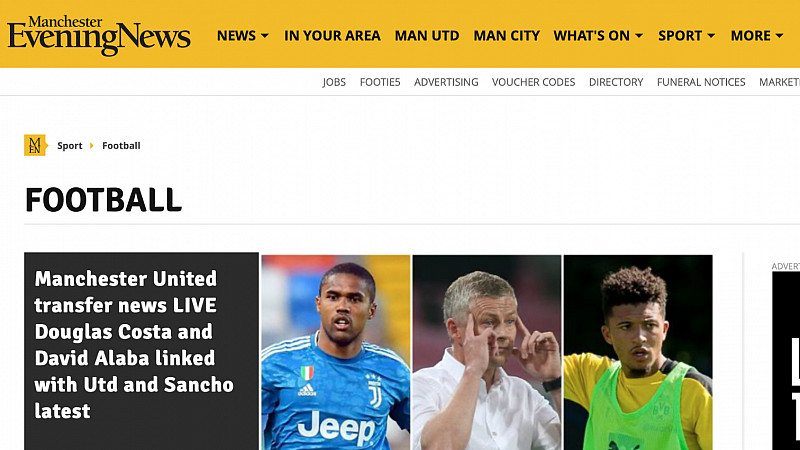Viewport: 800px width, 450px height.
Task: Open FUNERAL NOTICES page
Action: click(701, 82)
